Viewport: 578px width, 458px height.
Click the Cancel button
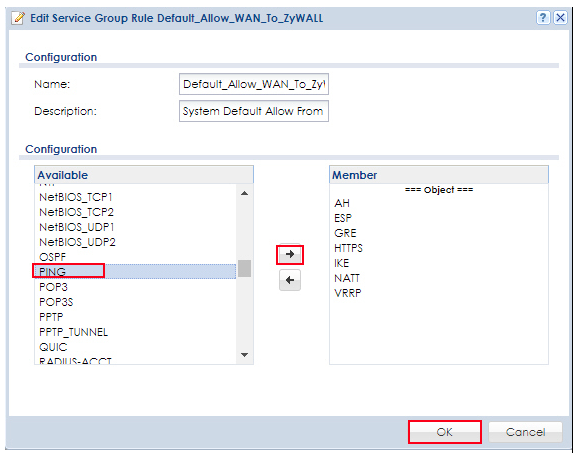[x=525, y=432]
